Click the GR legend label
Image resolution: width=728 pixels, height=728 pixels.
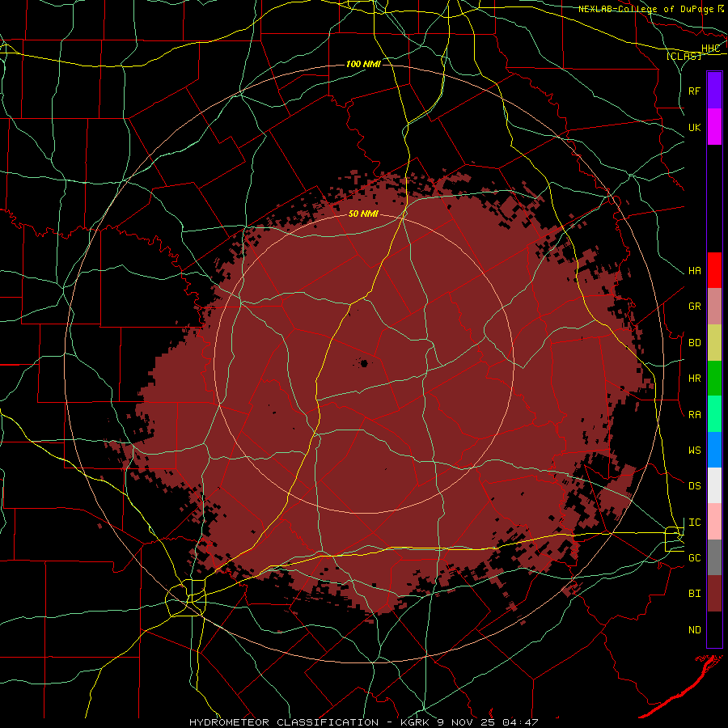coord(694,307)
